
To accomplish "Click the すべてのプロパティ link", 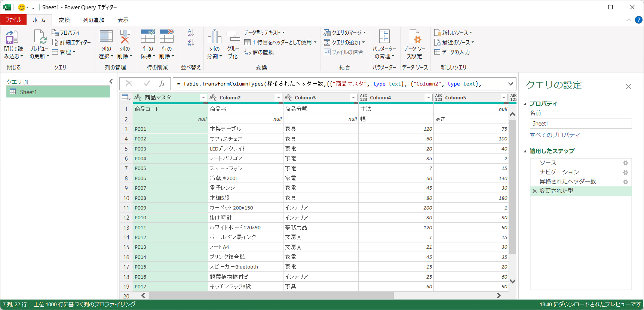I will pos(555,135).
